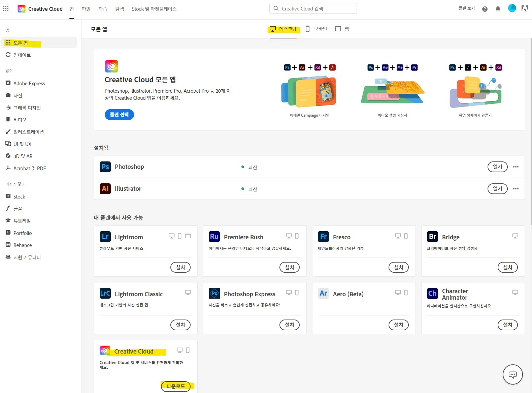
Task: Select UI 및 UX category
Action: pyautogui.click(x=19, y=144)
